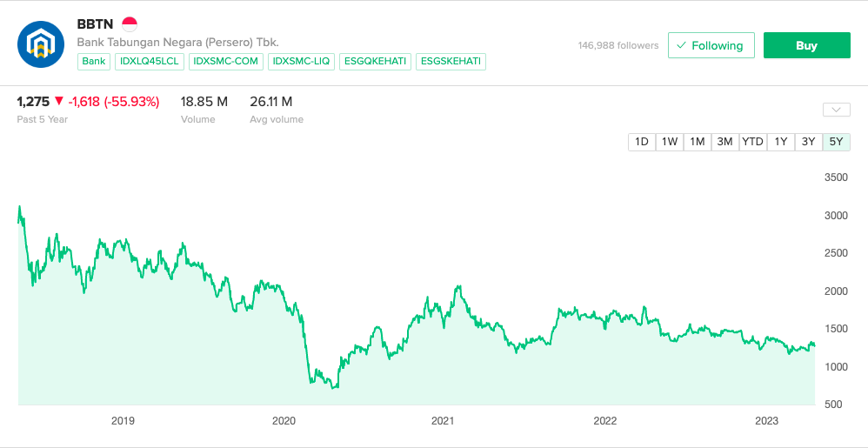The height and width of the screenshot is (448, 868).
Task: Click the green Buy button
Action: point(806,45)
